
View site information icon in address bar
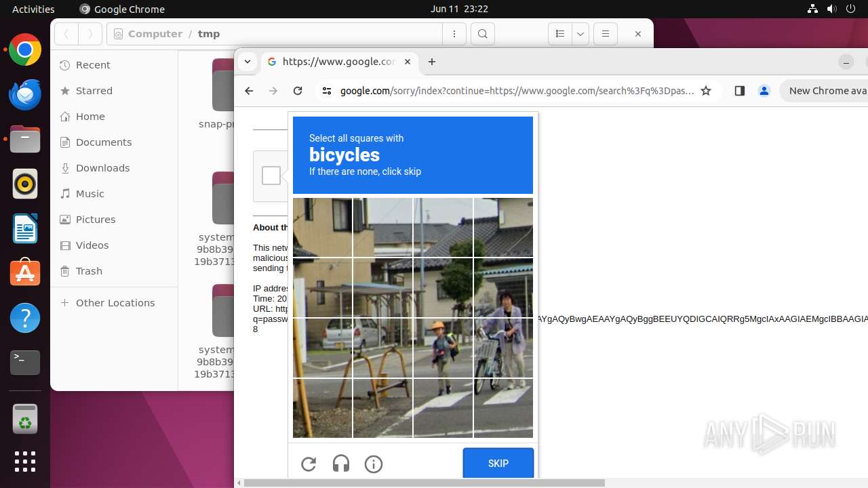pyautogui.click(x=327, y=91)
